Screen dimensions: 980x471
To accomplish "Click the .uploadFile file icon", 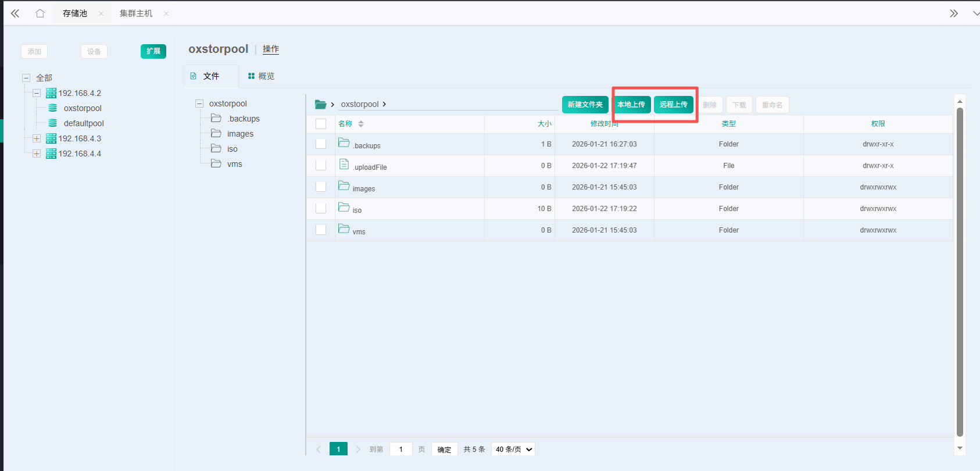I will (344, 165).
